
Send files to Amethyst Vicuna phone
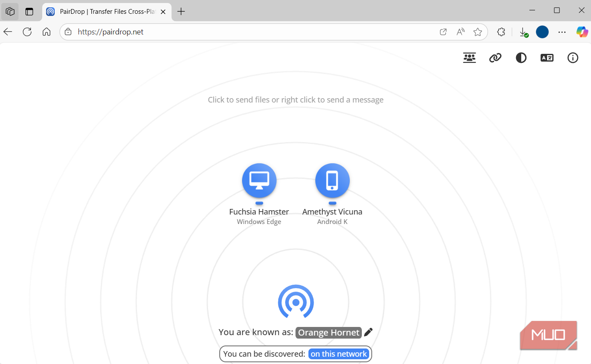pyautogui.click(x=332, y=180)
